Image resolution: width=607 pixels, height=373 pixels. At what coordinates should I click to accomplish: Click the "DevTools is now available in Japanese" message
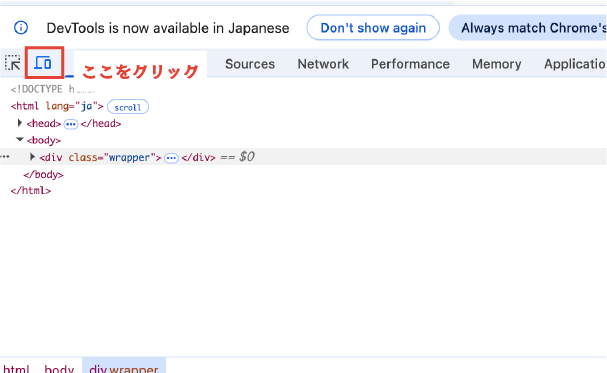[168, 28]
